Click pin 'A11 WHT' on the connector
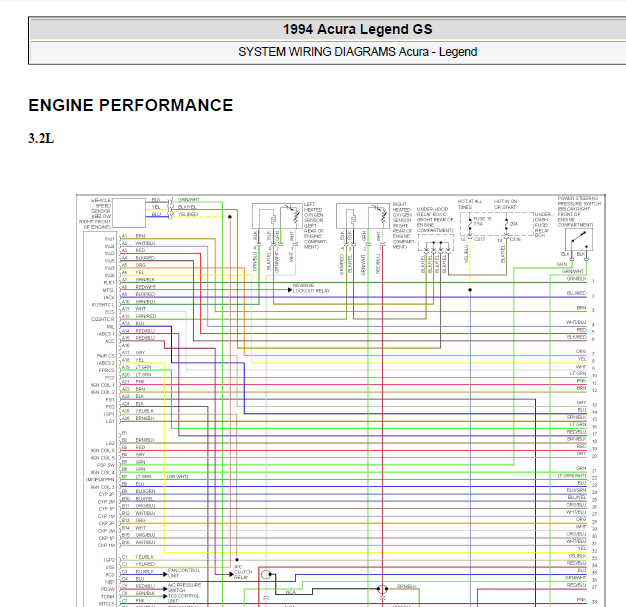Viewport: 626px width, 607px height. pos(134,309)
